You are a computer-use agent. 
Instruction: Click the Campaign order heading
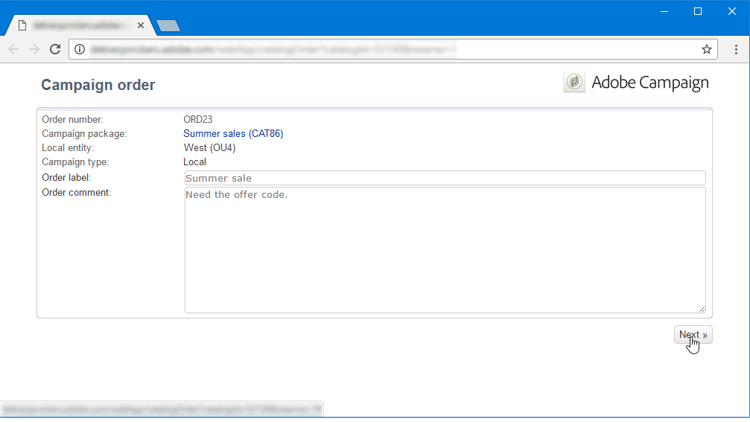point(98,85)
